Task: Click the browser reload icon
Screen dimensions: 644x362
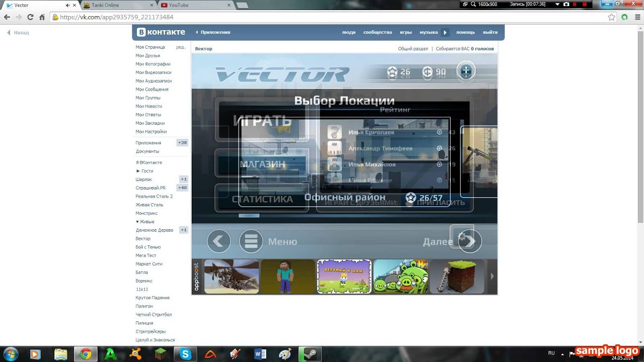Action: (30, 17)
